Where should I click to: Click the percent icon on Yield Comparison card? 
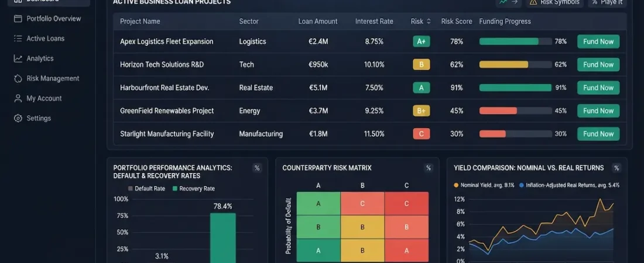pyautogui.click(x=616, y=168)
